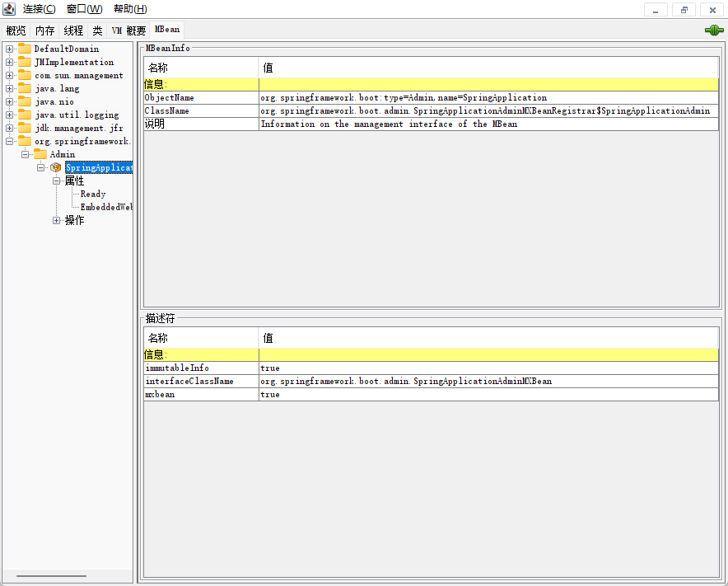The height and width of the screenshot is (586, 728).
Task: Switch to the 概览 tab
Action: (16, 30)
